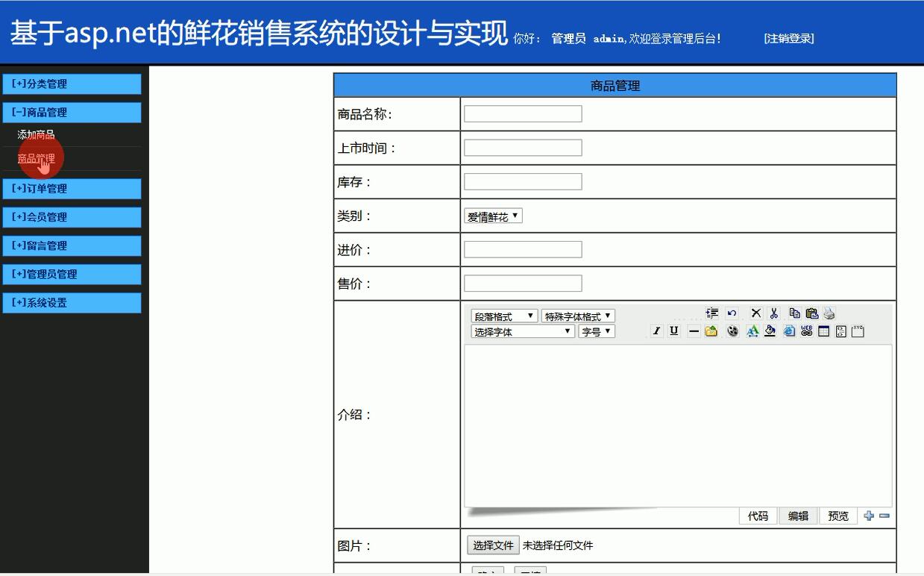Click the 未选择任何文件 text

point(558,545)
